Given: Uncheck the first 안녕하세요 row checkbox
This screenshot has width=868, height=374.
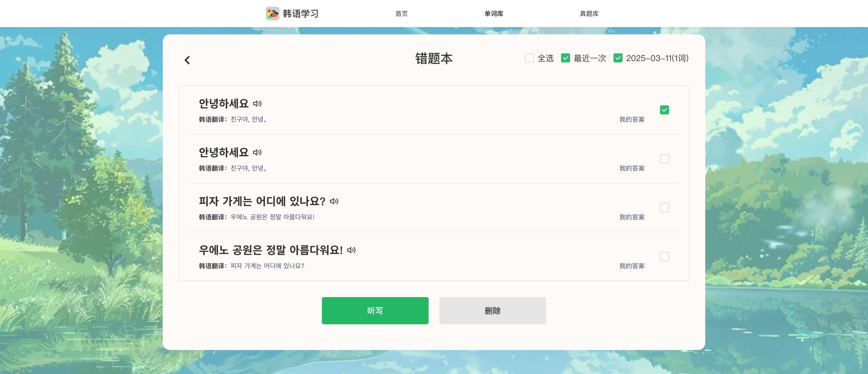Looking at the screenshot, I should click(x=664, y=110).
